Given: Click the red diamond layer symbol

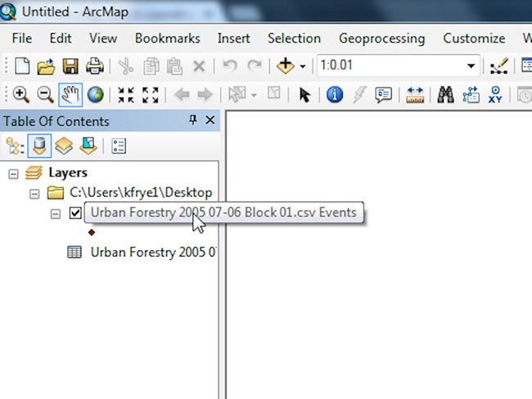Looking at the screenshot, I should click(92, 232).
